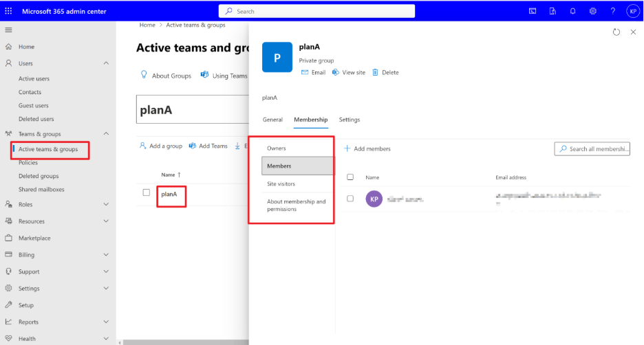
Task: Click the Home icon in sidebar
Action: pyautogui.click(x=8, y=47)
